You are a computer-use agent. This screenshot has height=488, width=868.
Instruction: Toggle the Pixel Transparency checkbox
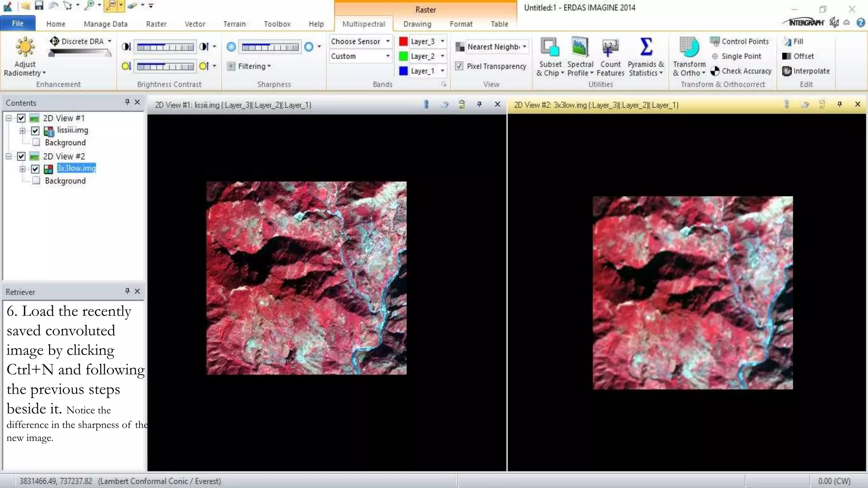(459, 66)
